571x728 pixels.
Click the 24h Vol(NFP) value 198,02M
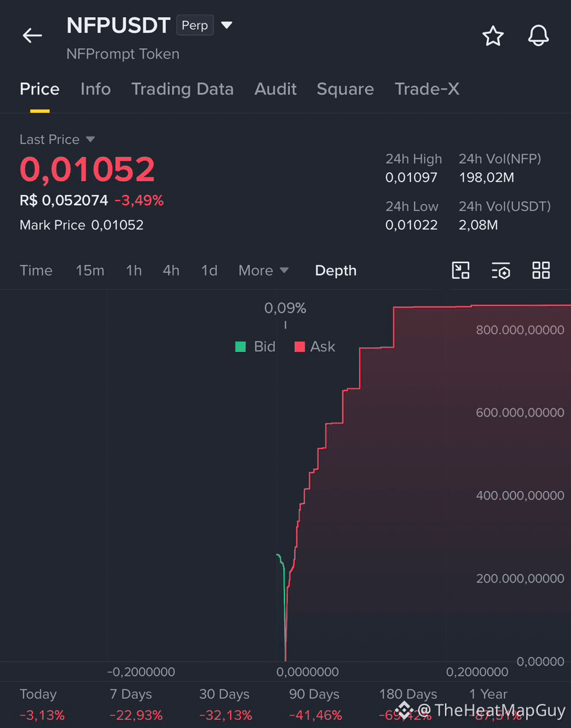[x=486, y=178]
